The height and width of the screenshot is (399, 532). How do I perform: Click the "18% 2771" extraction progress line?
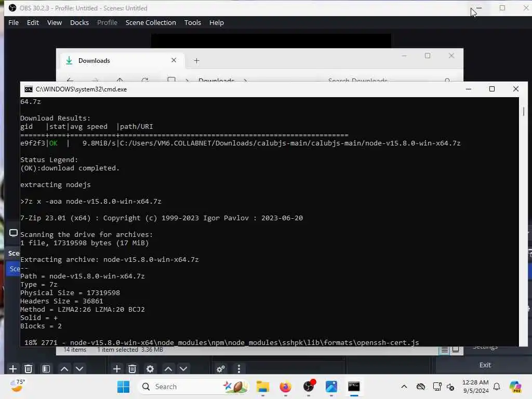pos(221,342)
